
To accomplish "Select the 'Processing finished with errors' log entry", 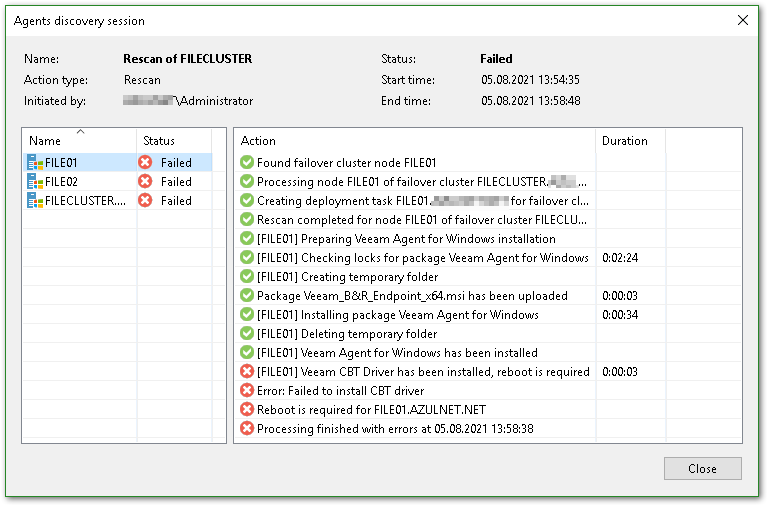I will (395, 429).
